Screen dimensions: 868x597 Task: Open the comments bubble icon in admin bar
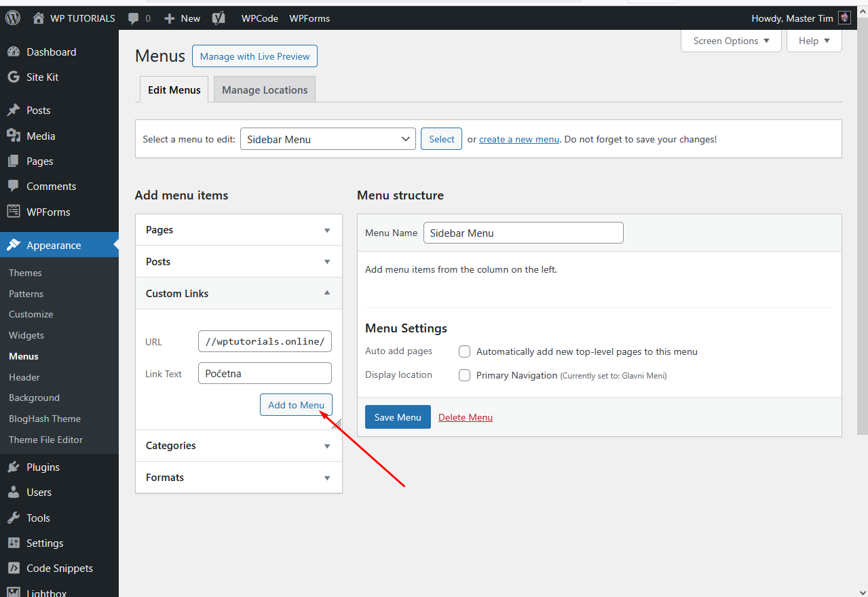pyautogui.click(x=134, y=18)
